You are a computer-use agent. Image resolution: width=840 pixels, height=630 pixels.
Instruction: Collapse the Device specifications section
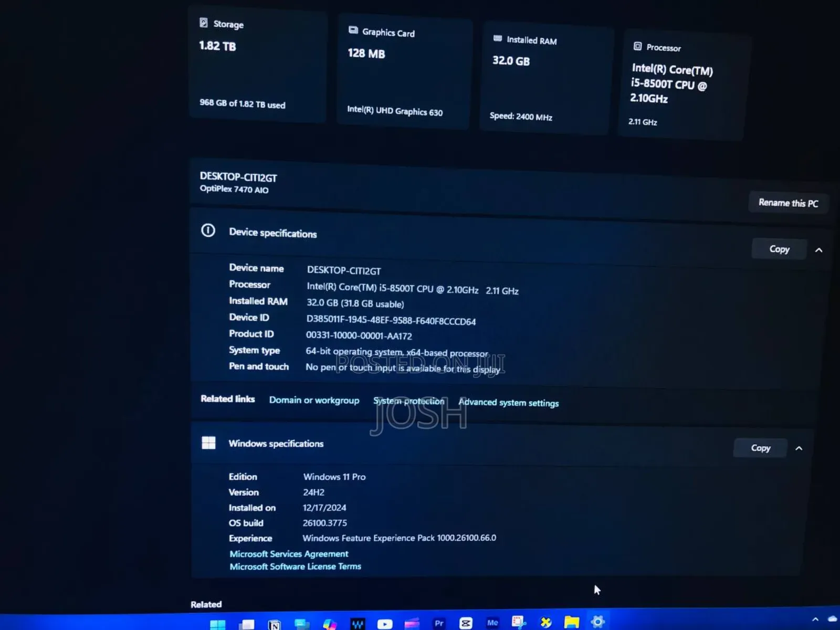(x=818, y=251)
